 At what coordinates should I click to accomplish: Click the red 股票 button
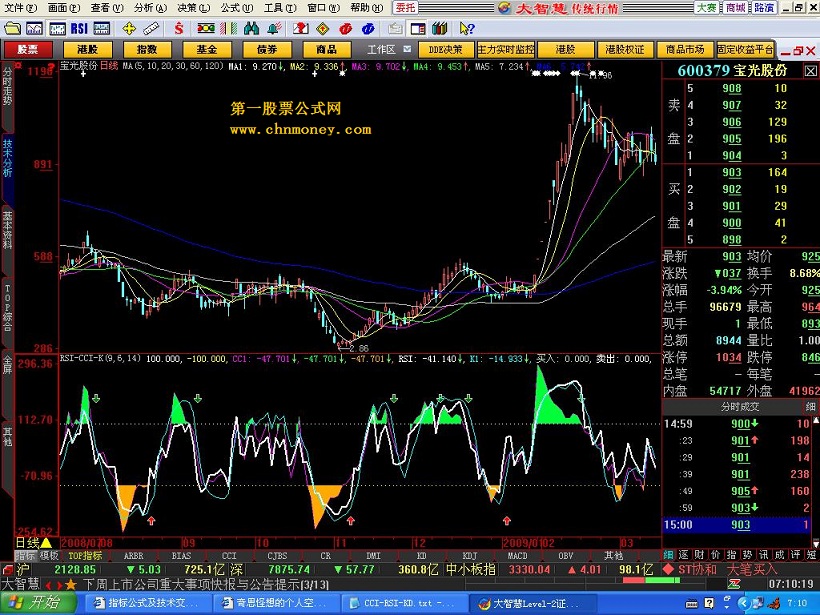point(28,50)
